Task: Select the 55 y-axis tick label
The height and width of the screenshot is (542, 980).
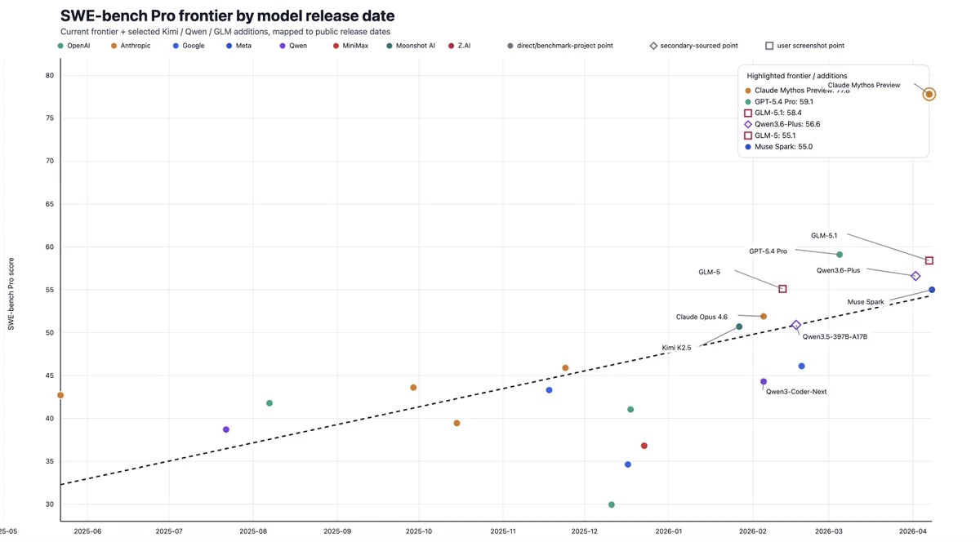Action: tap(50, 290)
